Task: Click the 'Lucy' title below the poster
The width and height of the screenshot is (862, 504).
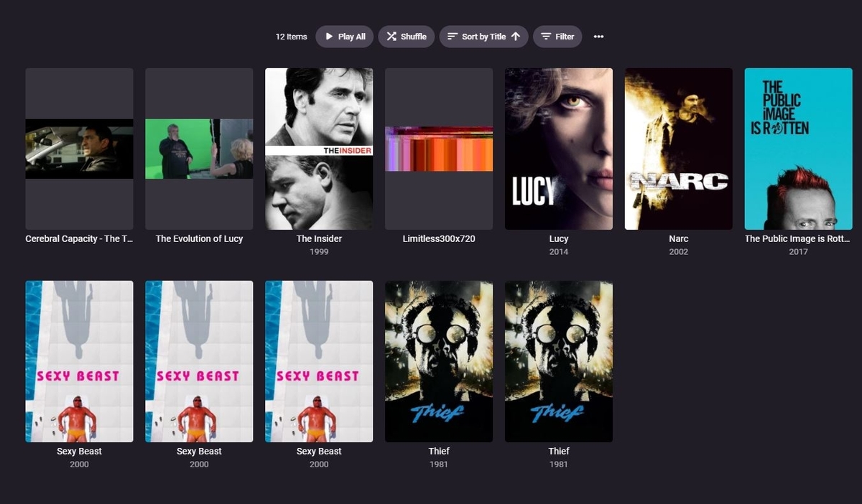Action: coord(559,239)
